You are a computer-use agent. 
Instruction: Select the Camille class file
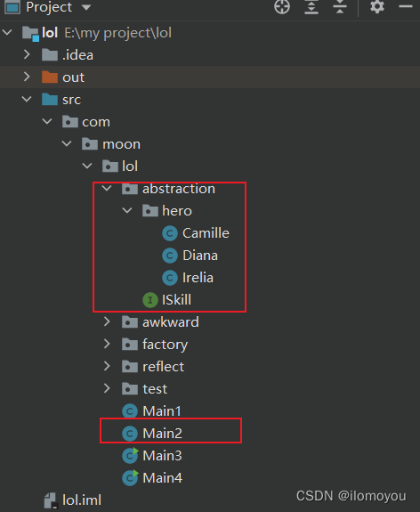click(x=196, y=233)
